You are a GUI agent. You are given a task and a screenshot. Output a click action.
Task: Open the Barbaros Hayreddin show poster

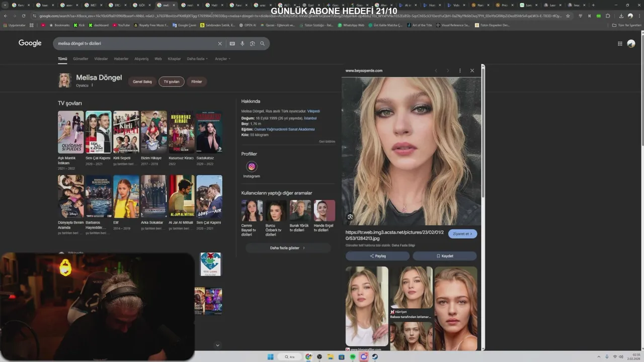pyautogui.click(x=98, y=197)
